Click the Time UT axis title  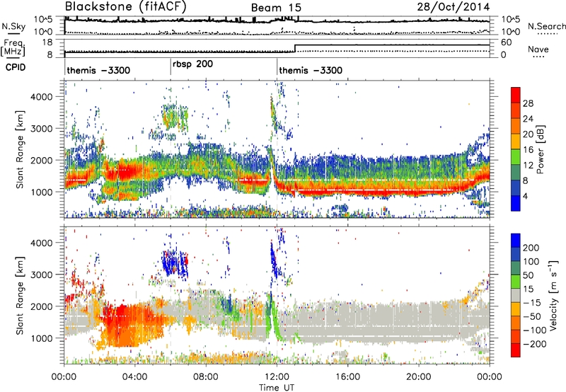277,388
